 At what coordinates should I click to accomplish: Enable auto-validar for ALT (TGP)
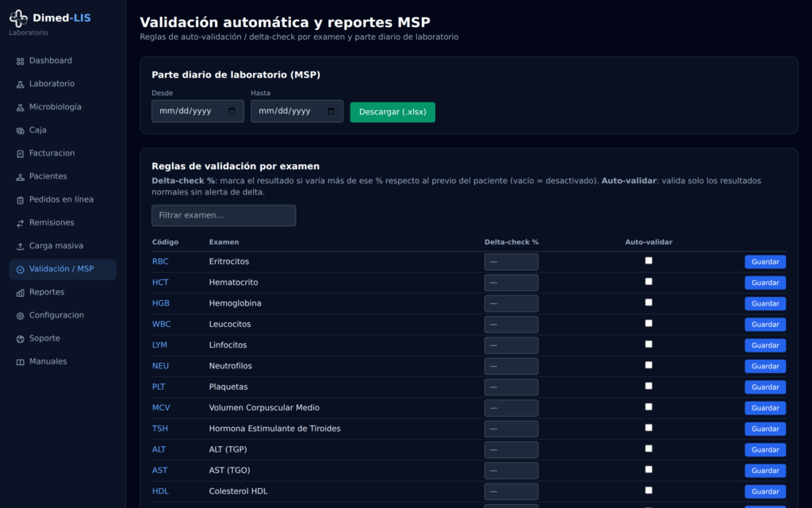tap(649, 448)
